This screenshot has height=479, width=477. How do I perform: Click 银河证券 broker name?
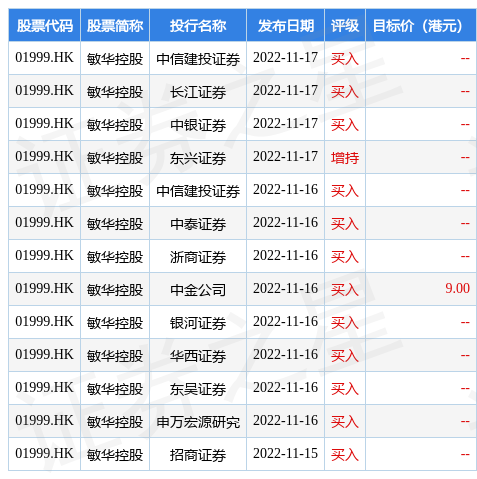click(198, 323)
